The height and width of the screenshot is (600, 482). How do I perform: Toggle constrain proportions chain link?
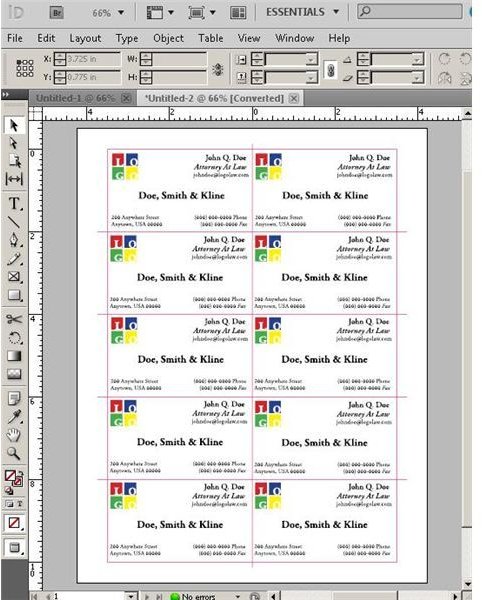331,70
